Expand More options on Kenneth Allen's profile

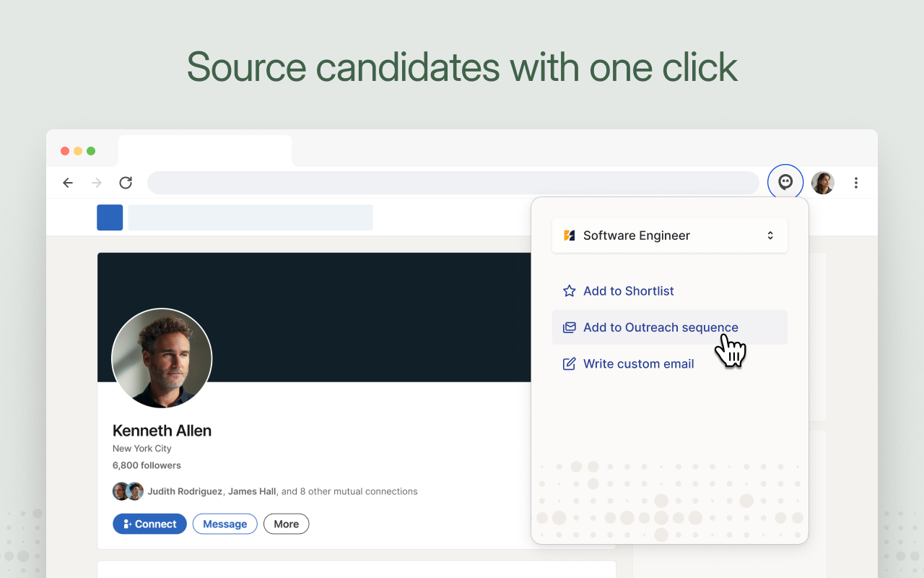[286, 523]
